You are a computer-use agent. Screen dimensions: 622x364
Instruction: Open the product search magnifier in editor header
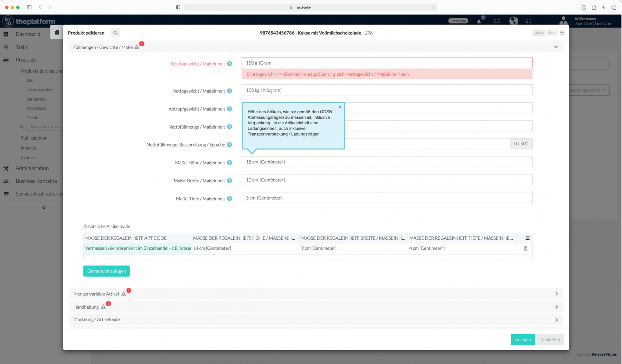coord(115,32)
